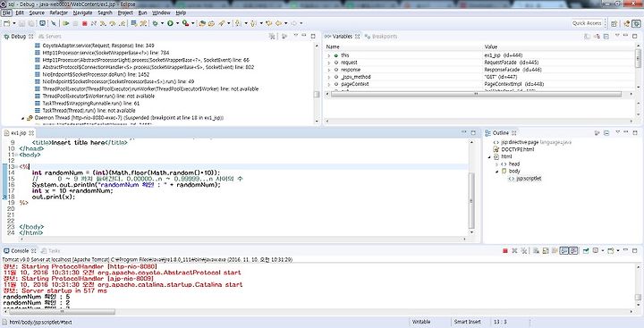The width and height of the screenshot is (644, 328).
Task: Click the Debug bug launch icon
Action: [156, 23]
